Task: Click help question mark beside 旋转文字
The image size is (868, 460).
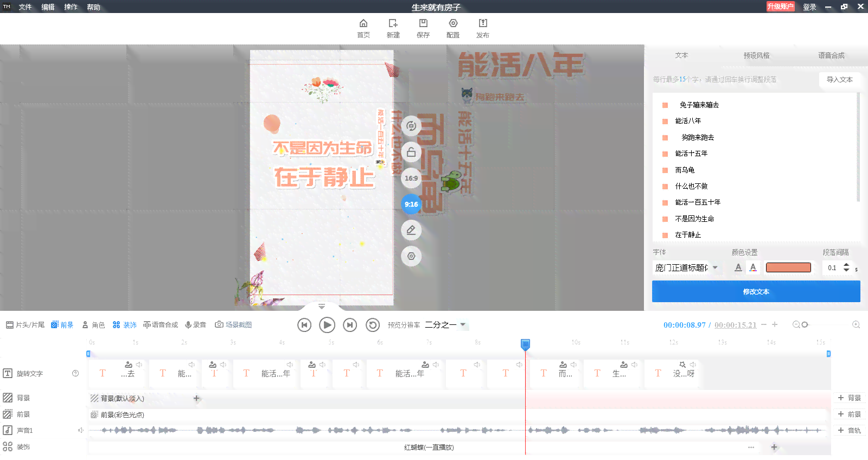Action: pyautogui.click(x=75, y=373)
